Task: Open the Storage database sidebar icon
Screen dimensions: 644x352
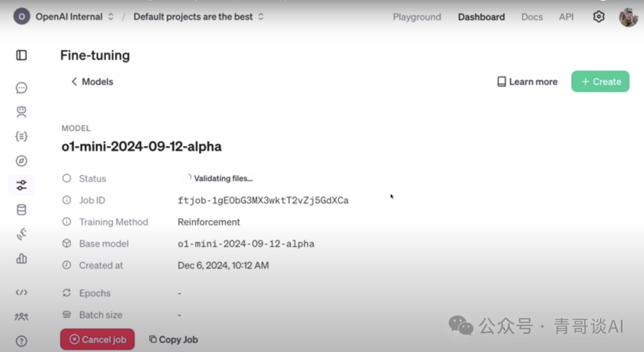Action: pyautogui.click(x=21, y=210)
